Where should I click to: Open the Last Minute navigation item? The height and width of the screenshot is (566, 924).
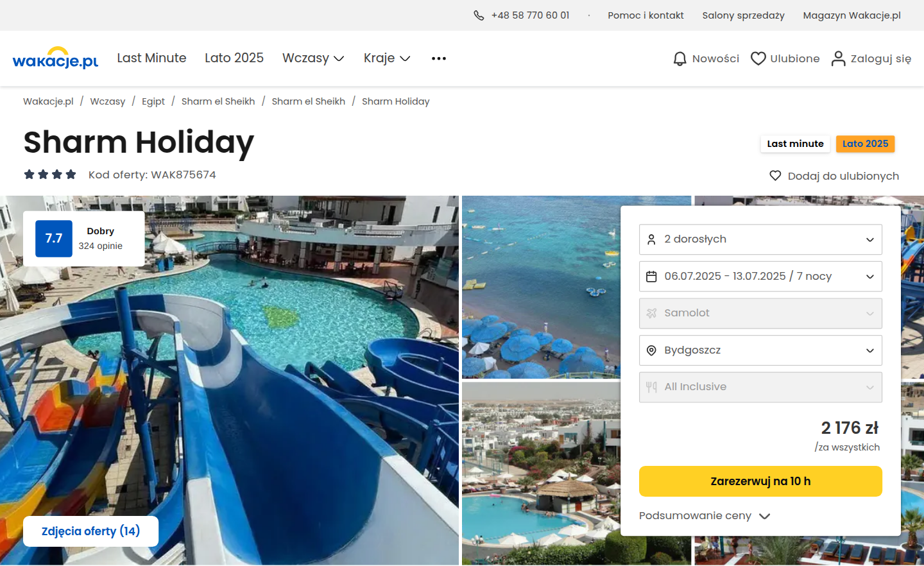[x=151, y=58]
